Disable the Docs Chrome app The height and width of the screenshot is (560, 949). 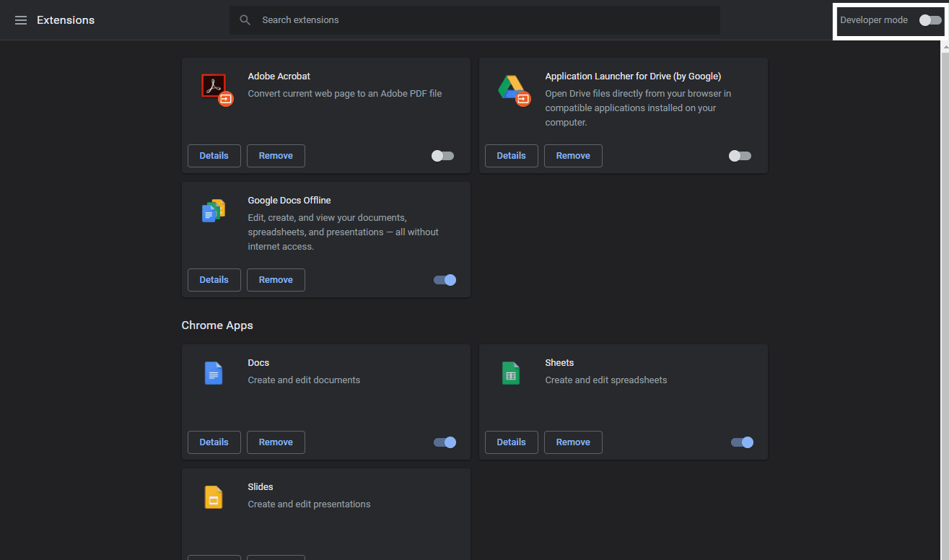[x=445, y=442]
